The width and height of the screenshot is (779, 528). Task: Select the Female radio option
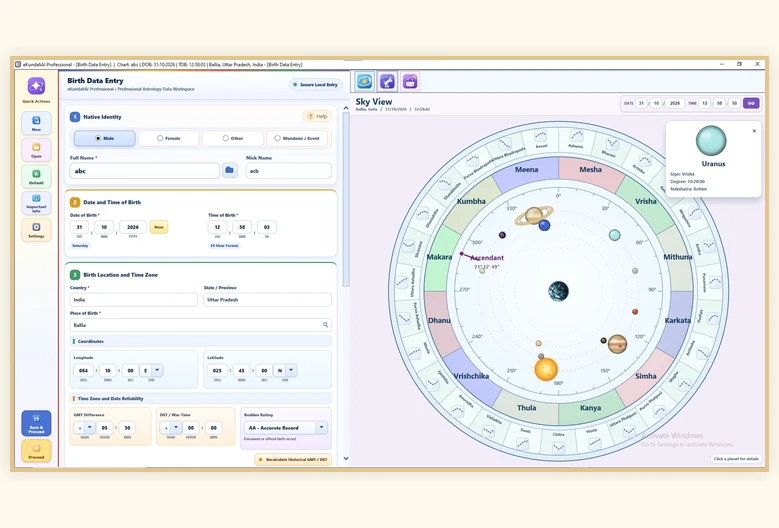tap(168, 138)
